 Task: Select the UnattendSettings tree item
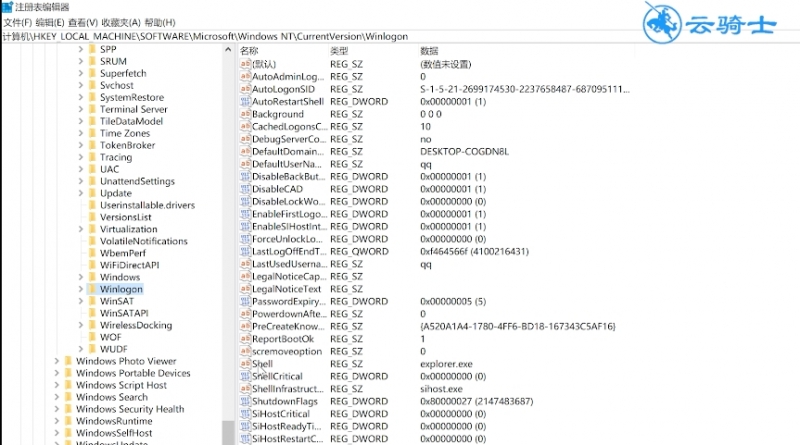137,181
